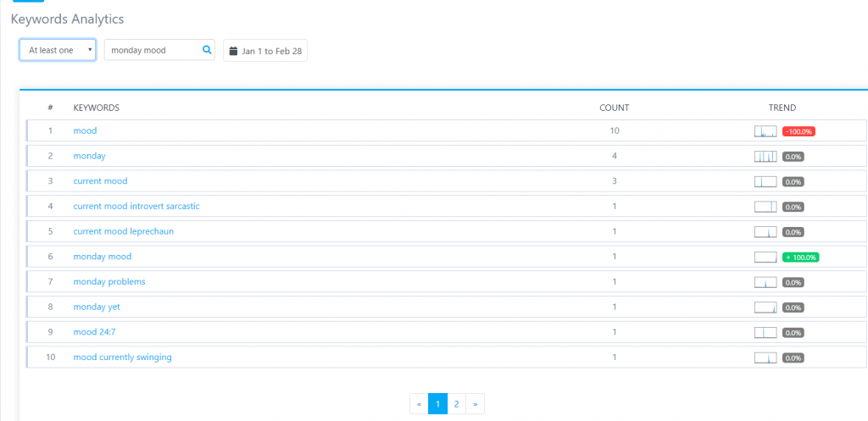Click the green +100.0% trend badge
Image resolution: width=868 pixels, height=421 pixels.
click(800, 258)
